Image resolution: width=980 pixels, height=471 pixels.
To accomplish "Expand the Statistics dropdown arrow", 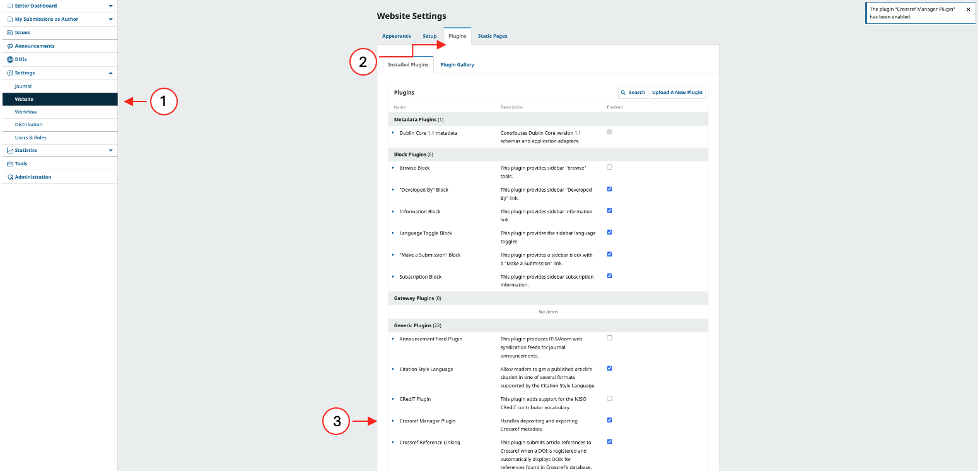I will coord(110,151).
